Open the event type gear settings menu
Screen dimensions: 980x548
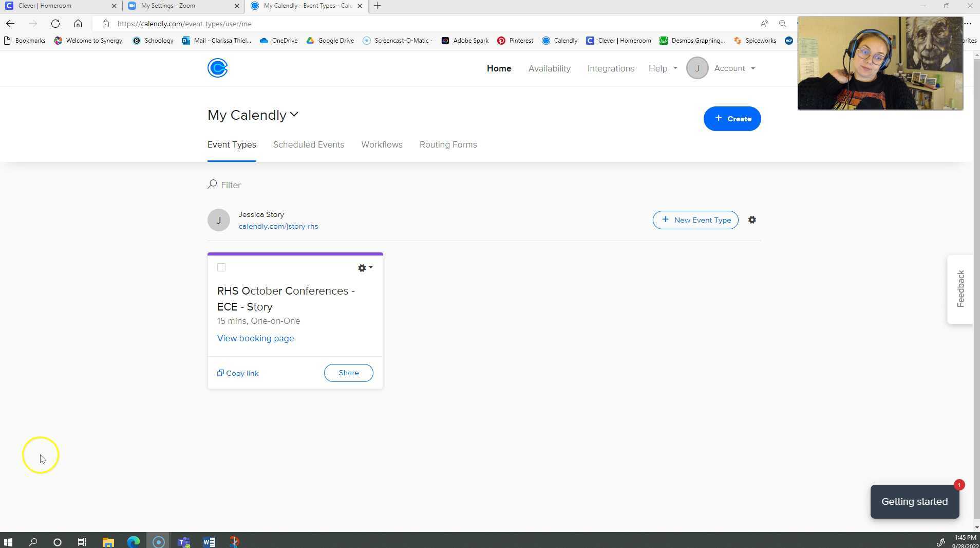pos(365,268)
